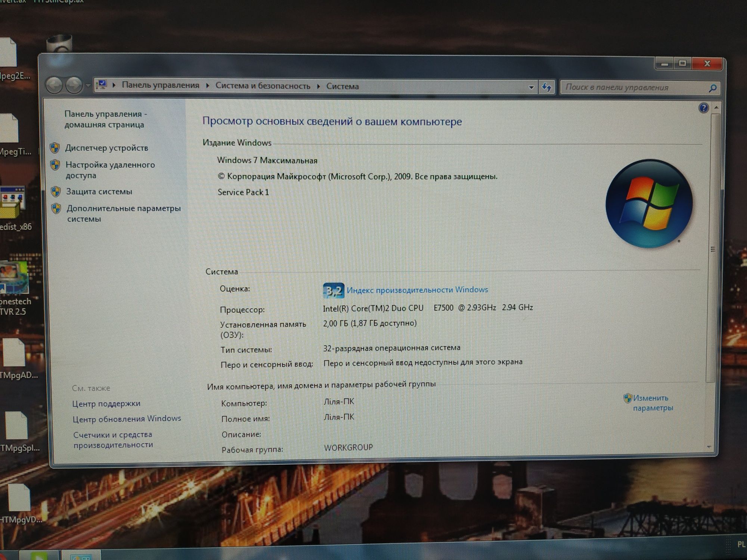This screenshot has height=560, width=747.
Task: Click Изменить параметры link
Action: 653,403
